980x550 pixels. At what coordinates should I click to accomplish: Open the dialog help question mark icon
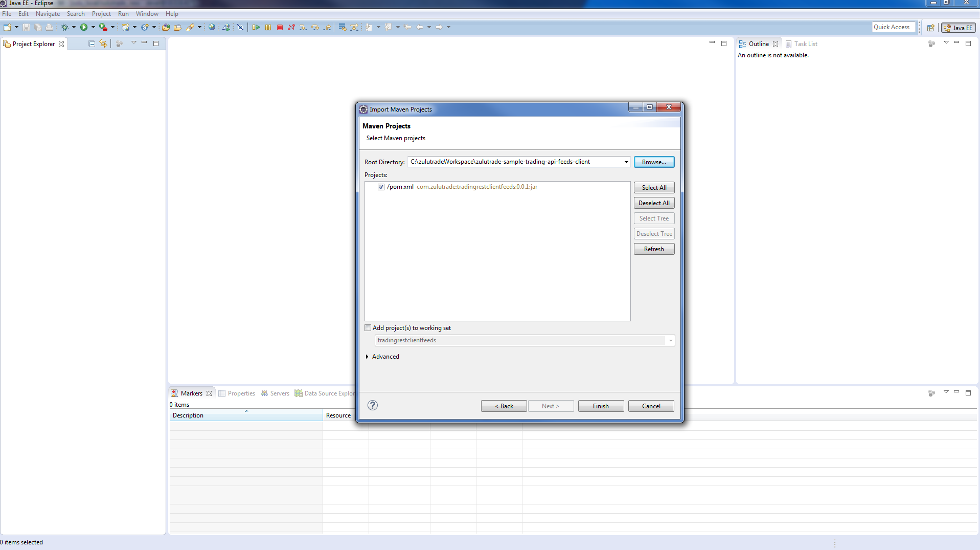(373, 405)
